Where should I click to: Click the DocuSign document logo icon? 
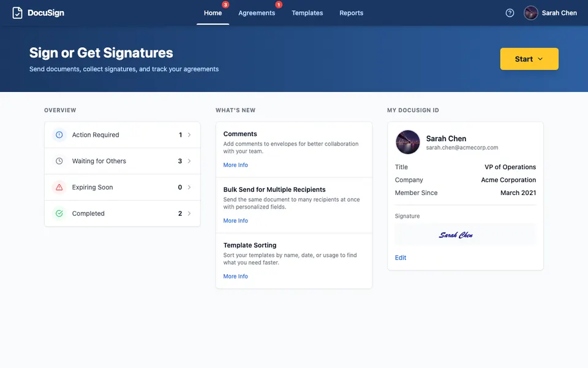[x=17, y=13]
